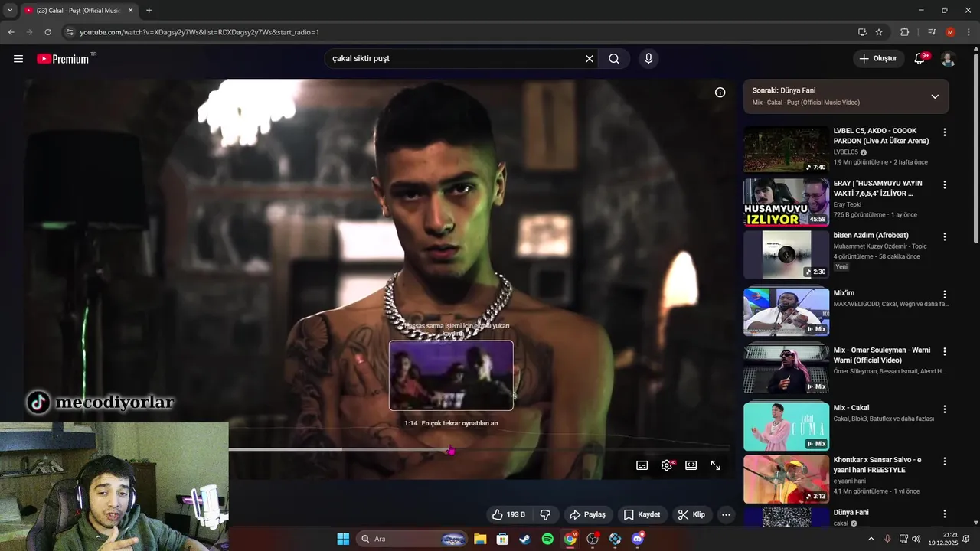Open Mix - Omar Souleyman Warni Warni
This screenshot has width=980, height=551.
pos(882,355)
